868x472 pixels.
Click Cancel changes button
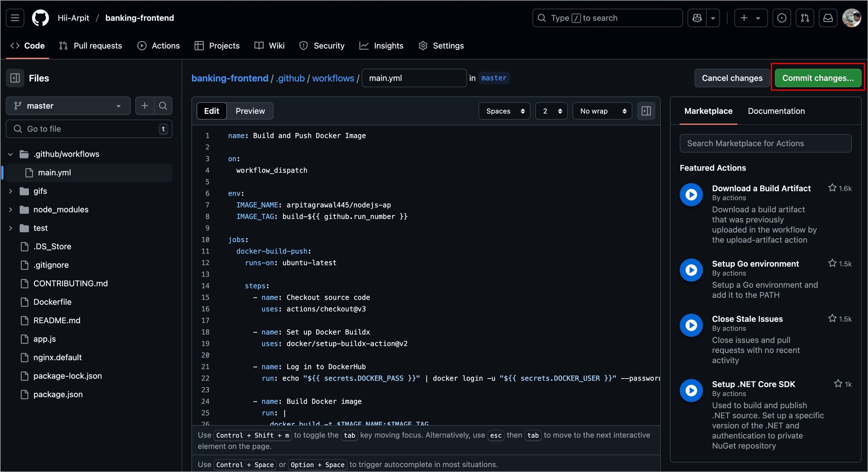click(732, 78)
